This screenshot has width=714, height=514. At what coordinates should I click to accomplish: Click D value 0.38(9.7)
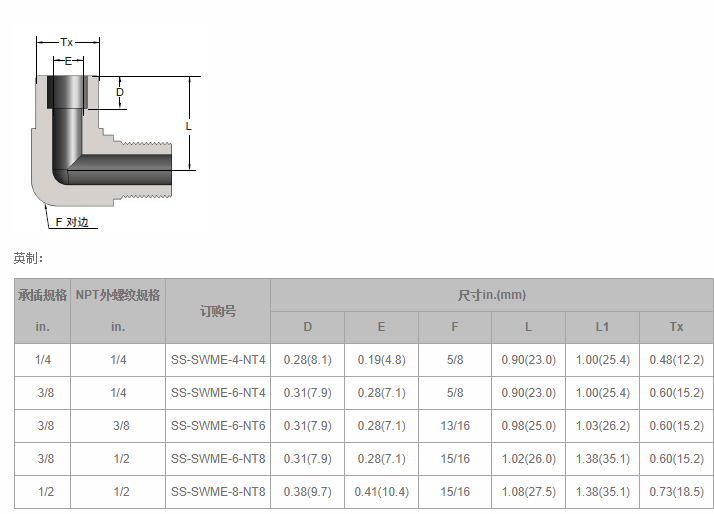click(x=308, y=492)
